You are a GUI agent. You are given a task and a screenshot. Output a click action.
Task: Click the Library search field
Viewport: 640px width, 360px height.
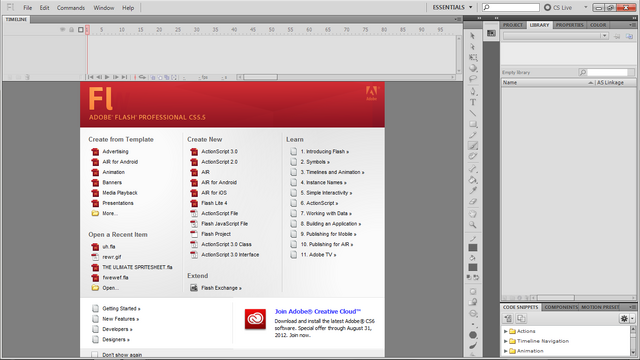607,72
